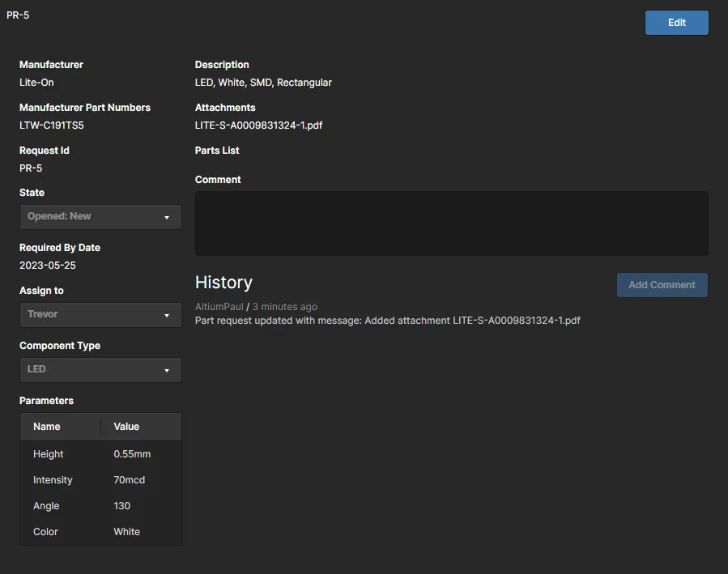Click the AltiumPaul history author name
Image resolution: width=728 pixels, height=574 pixels.
click(x=219, y=307)
